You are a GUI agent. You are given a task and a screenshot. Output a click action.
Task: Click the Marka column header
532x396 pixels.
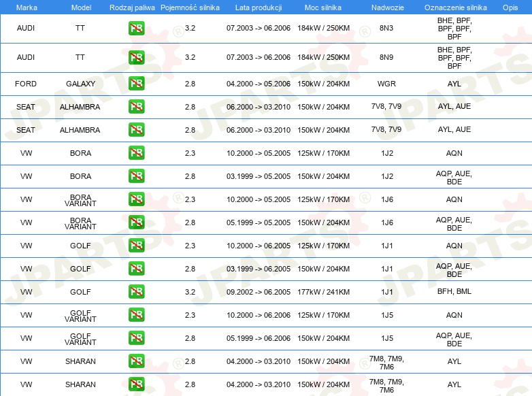coord(27,7)
